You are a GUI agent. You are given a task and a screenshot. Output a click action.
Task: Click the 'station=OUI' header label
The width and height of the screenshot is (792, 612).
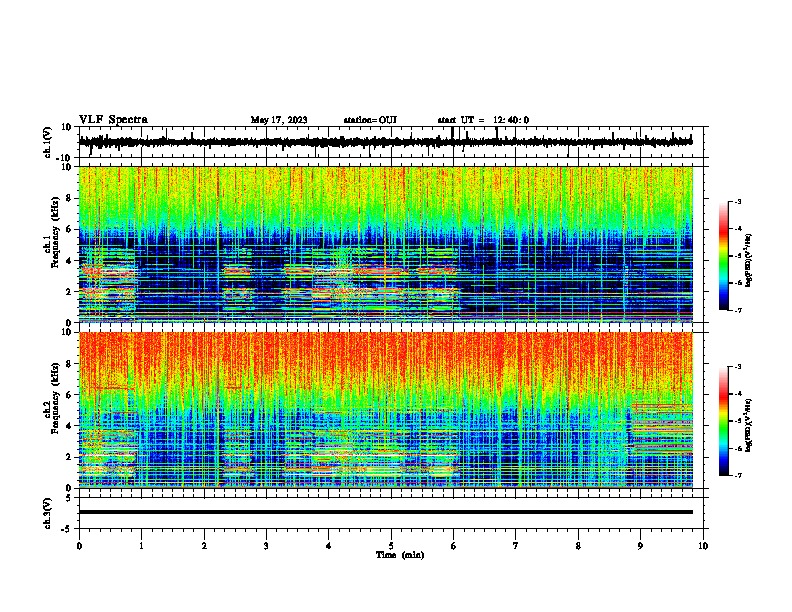[370, 120]
